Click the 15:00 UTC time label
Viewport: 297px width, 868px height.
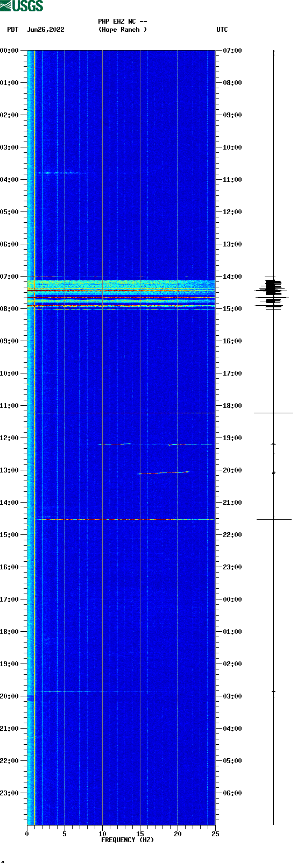232,309
